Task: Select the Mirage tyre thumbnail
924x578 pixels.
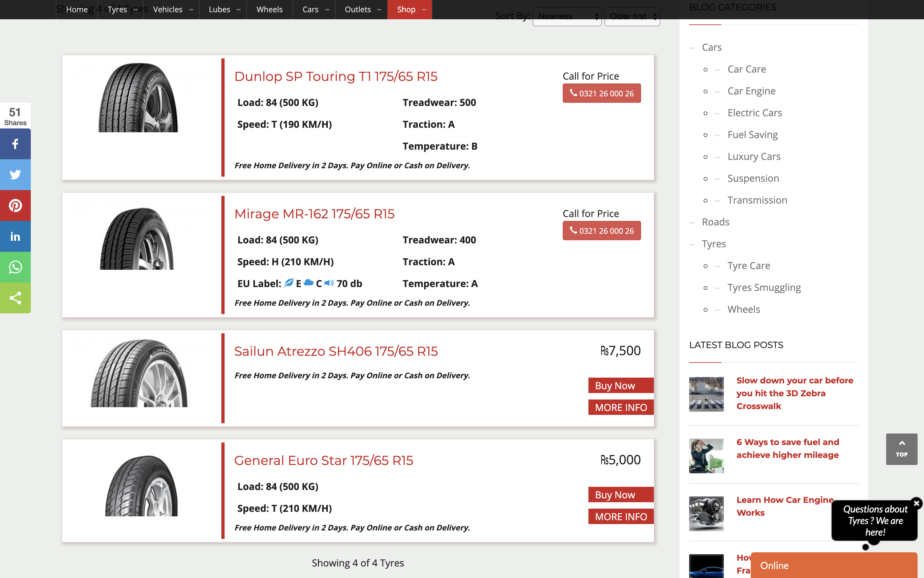Action: tap(137, 238)
